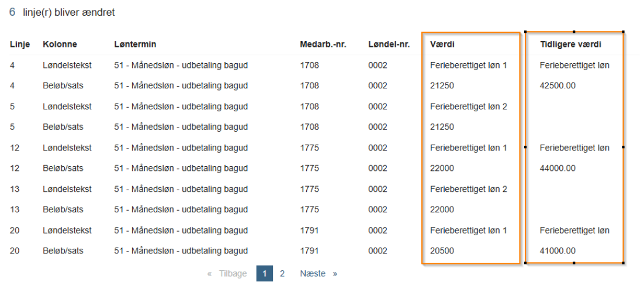Viewport: 644px width, 292px height.
Task: Go to page 2 of results
Action: pyautogui.click(x=282, y=273)
